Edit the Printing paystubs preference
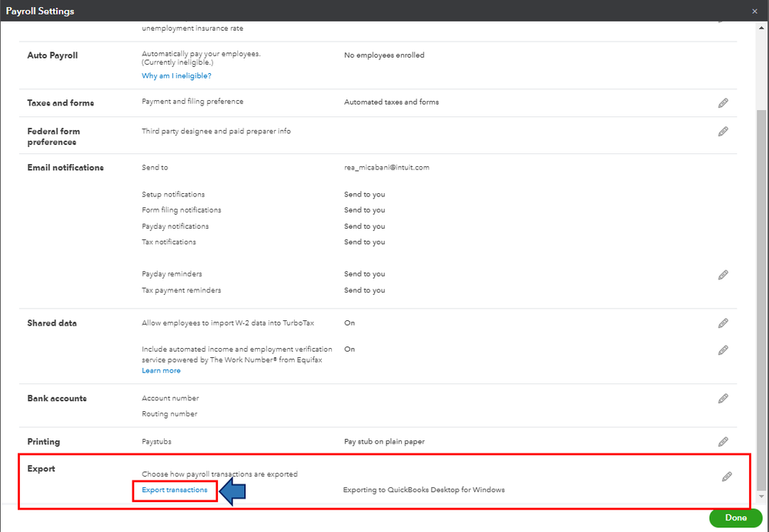This screenshot has width=769, height=532. coord(723,442)
